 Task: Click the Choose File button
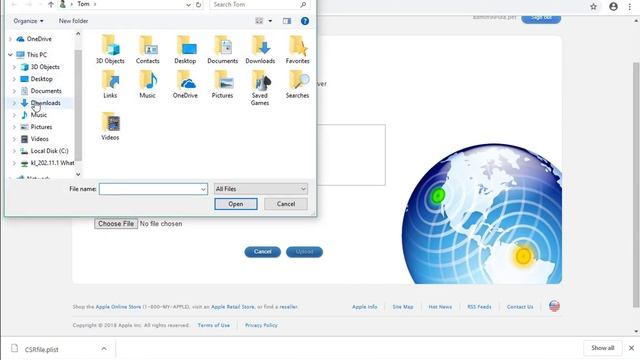coord(116,224)
